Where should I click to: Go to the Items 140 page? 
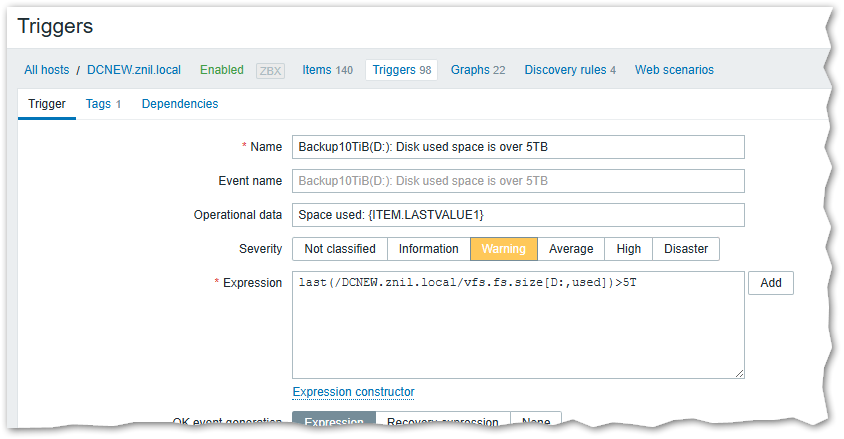[327, 70]
